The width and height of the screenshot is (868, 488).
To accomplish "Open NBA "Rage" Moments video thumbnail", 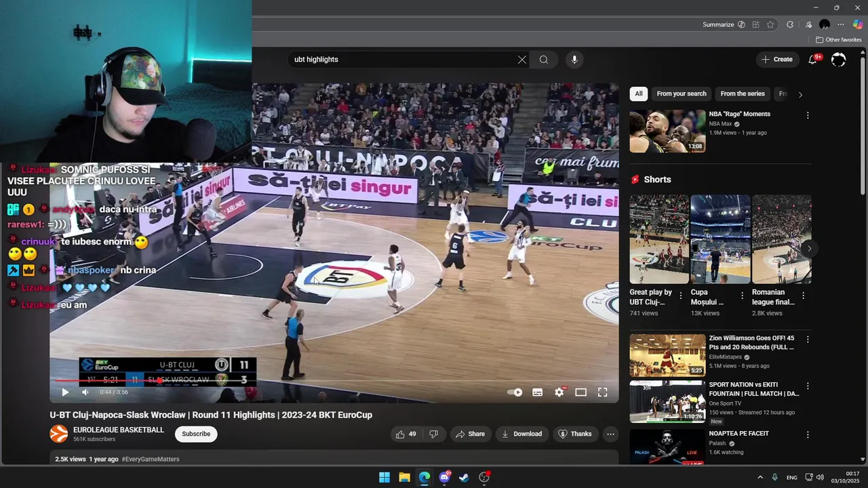I will click(667, 131).
